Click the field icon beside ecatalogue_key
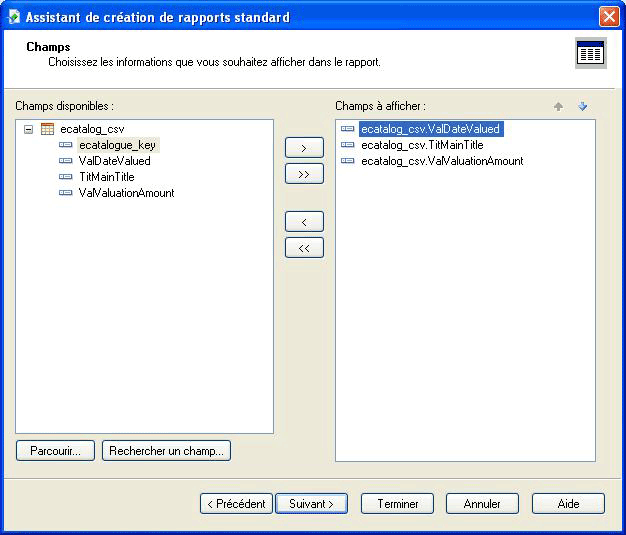626x535 pixels. point(66,145)
